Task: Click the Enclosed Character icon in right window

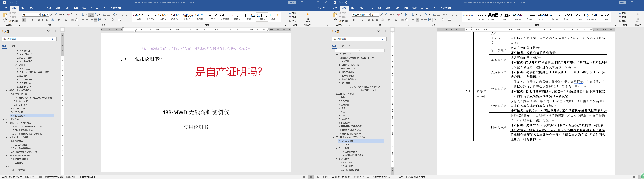Action: tap(407, 20)
